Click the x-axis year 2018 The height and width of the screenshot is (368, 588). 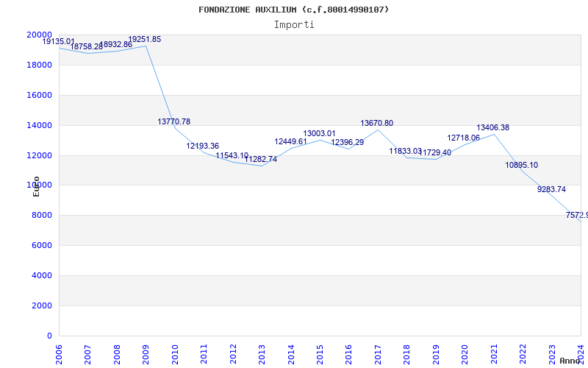407,354
